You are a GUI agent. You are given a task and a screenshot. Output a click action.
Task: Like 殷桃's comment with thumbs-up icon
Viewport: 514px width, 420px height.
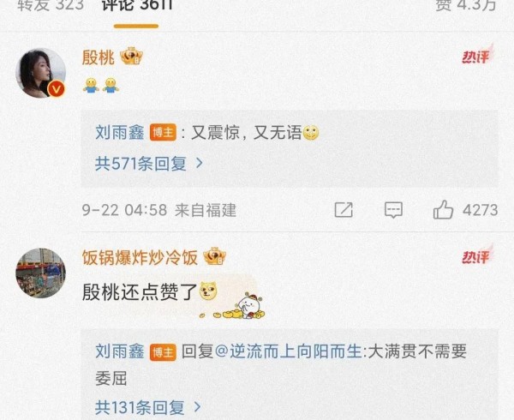pos(443,209)
